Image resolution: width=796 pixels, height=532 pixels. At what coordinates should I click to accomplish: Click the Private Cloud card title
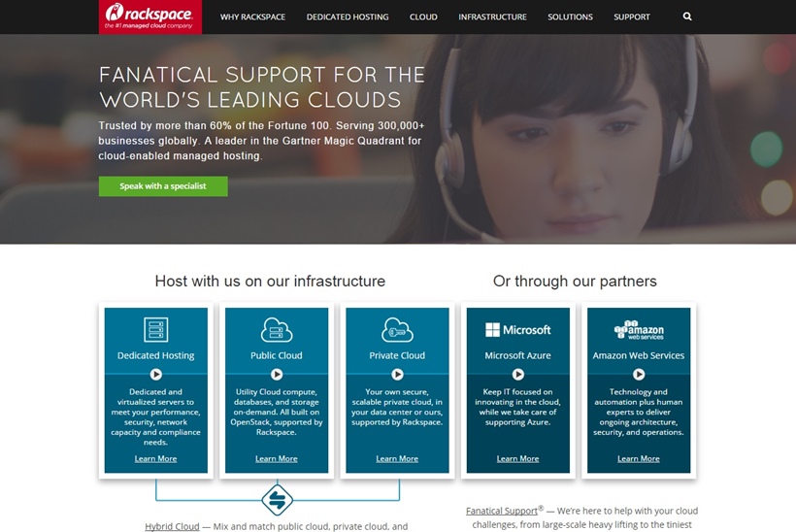[x=397, y=355]
